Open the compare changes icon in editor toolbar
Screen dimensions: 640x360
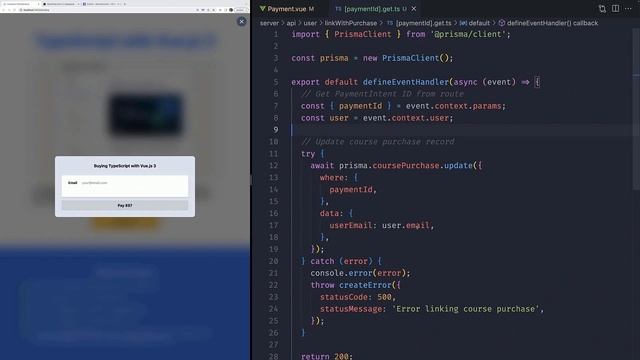point(602,9)
